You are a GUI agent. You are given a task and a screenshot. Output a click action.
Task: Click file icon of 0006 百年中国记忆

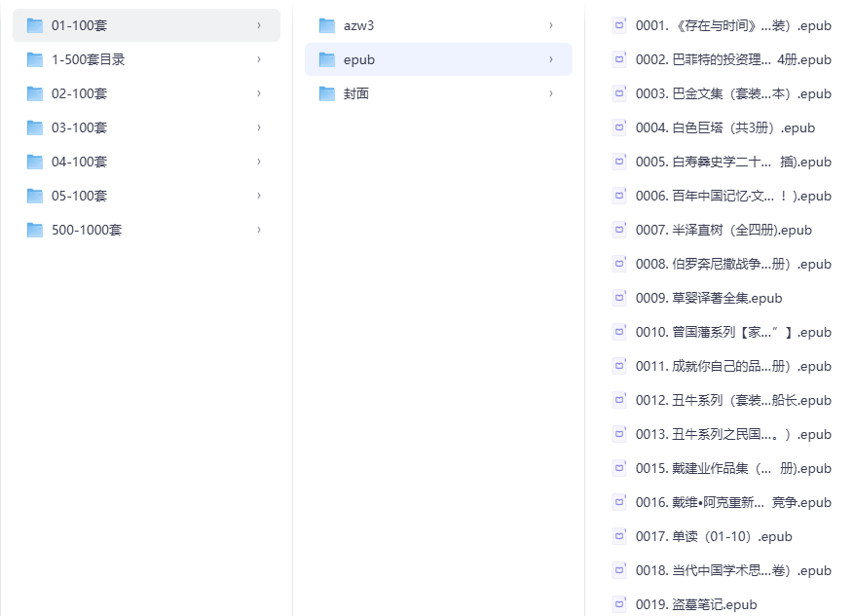[x=619, y=196]
